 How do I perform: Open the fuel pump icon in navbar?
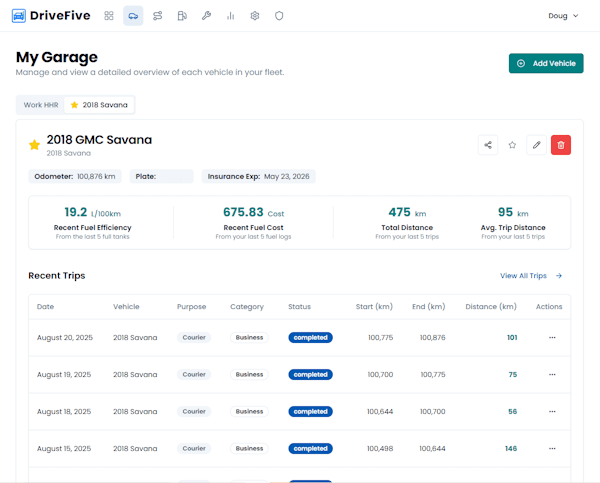coord(182,16)
